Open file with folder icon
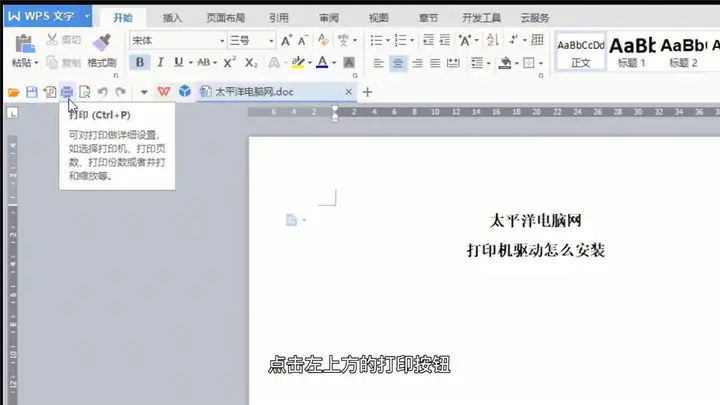This screenshot has width=720, height=405. pos(14,92)
